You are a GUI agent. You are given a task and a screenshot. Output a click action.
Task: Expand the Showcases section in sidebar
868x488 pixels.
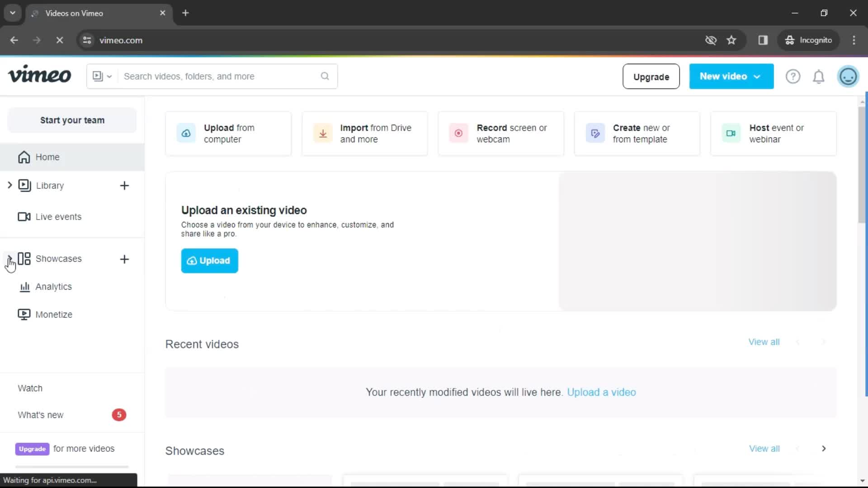[x=9, y=258]
